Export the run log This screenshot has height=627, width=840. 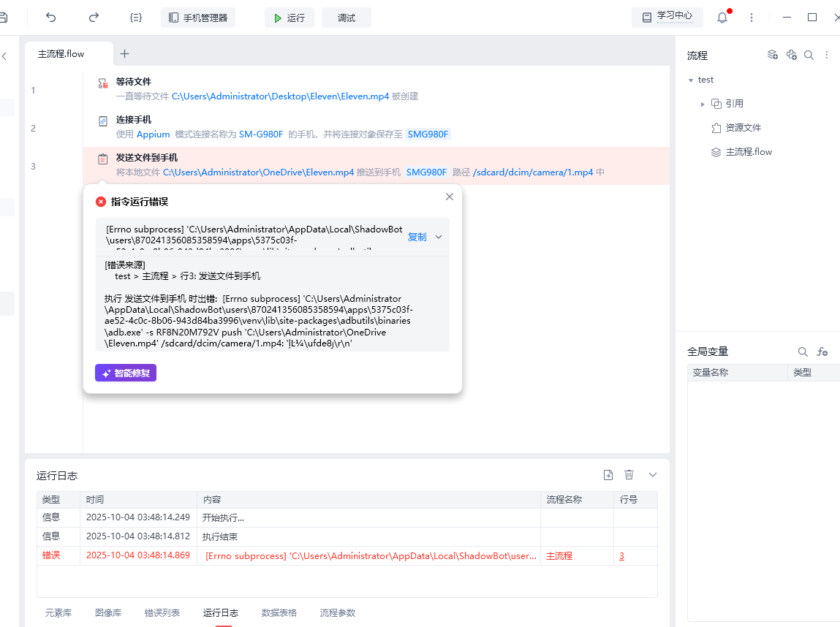608,475
